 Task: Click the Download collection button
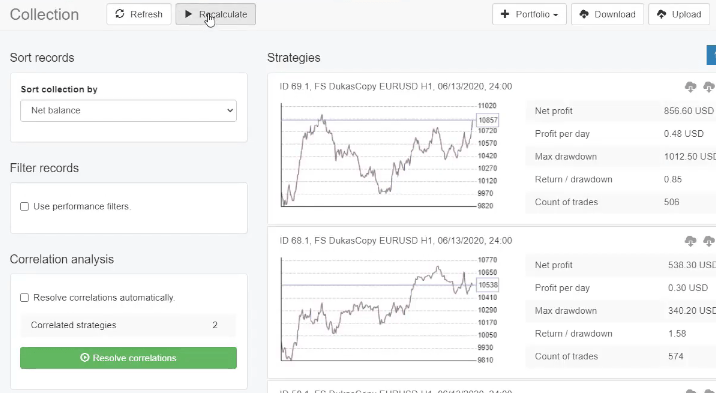tap(607, 14)
